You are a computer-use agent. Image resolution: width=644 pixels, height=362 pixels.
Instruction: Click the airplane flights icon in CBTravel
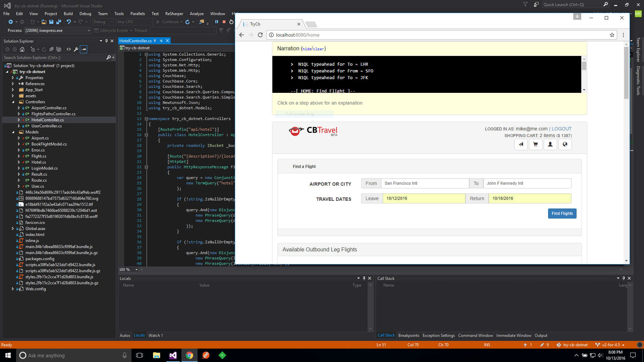[521, 144]
